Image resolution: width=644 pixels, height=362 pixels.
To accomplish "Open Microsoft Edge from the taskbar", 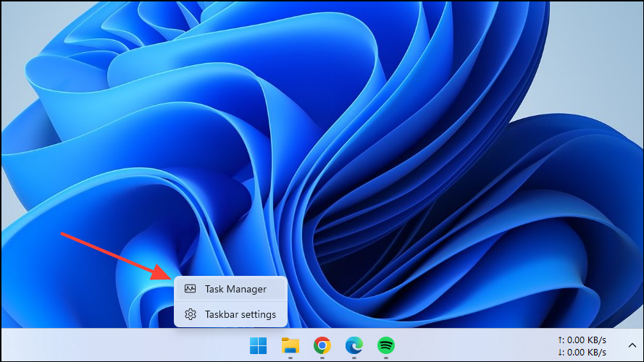I will coord(354,345).
